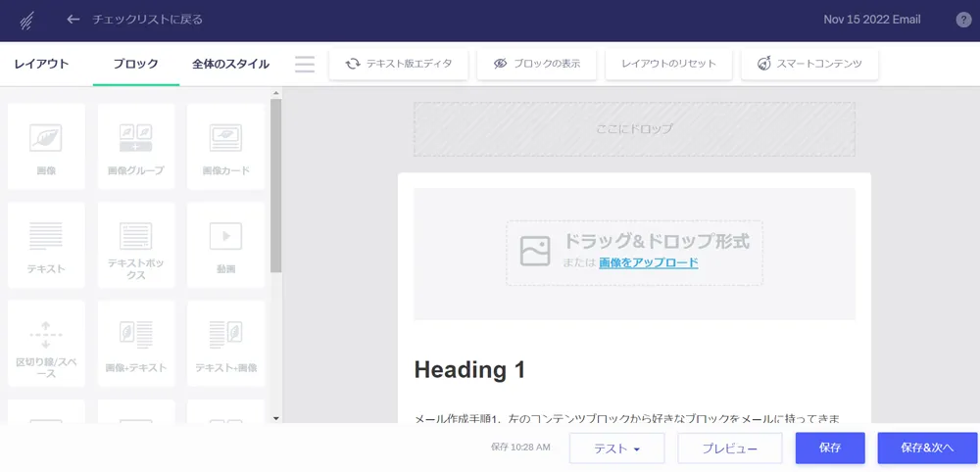Click the Heading 1 text
Screen dimensions: 980x472
click(x=469, y=369)
